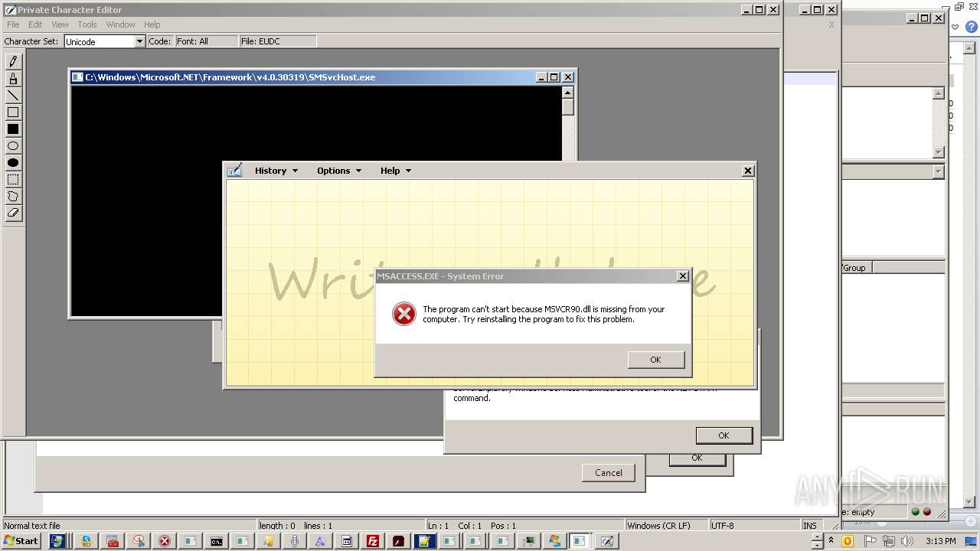This screenshot has width=980, height=551.
Task: Open the Help menu in Character Editor
Action: pyautogui.click(x=152, y=24)
